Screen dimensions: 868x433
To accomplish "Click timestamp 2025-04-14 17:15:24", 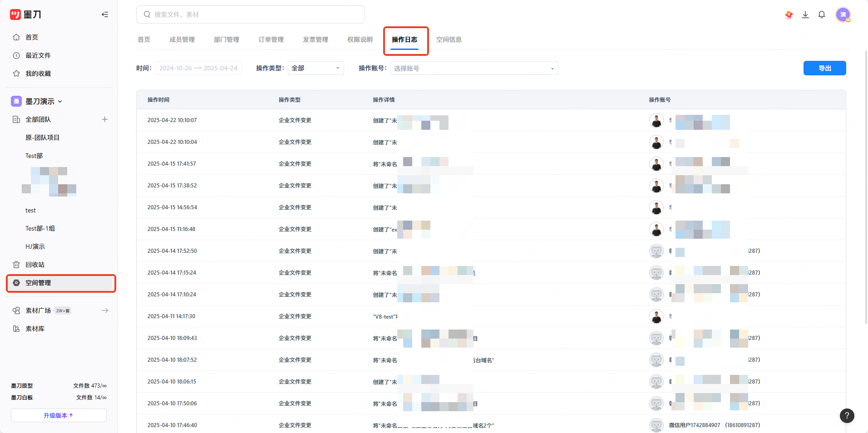I will [x=172, y=273].
